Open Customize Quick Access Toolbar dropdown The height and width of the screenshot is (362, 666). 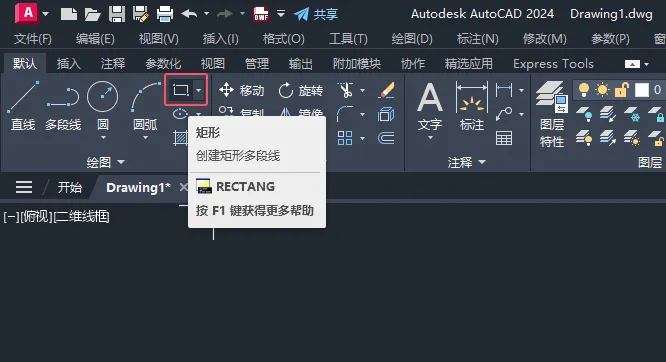tap(281, 14)
